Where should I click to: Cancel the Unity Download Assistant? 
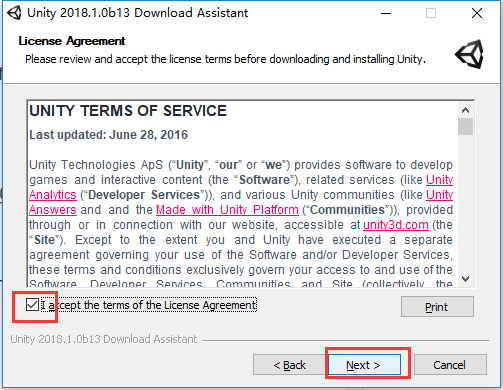click(450, 365)
